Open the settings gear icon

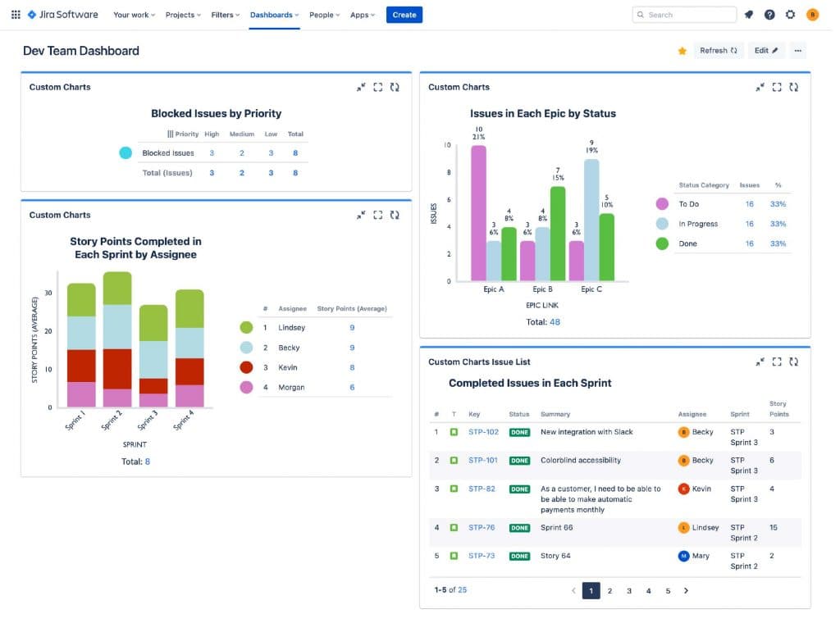click(x=790, y=15)
